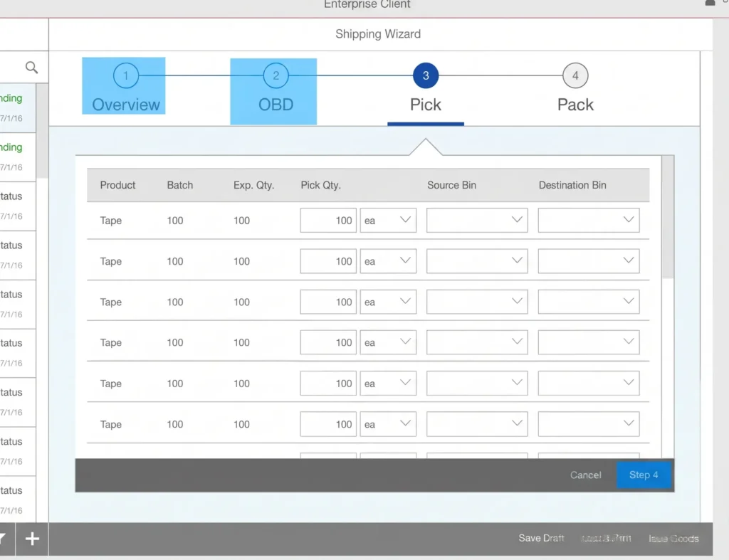Click the pick table vertical scrollbar thumb

(x=668, y=217)
